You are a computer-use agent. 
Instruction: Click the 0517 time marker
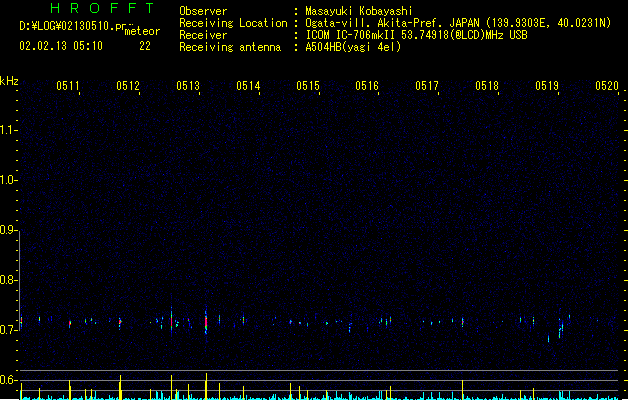427,86
